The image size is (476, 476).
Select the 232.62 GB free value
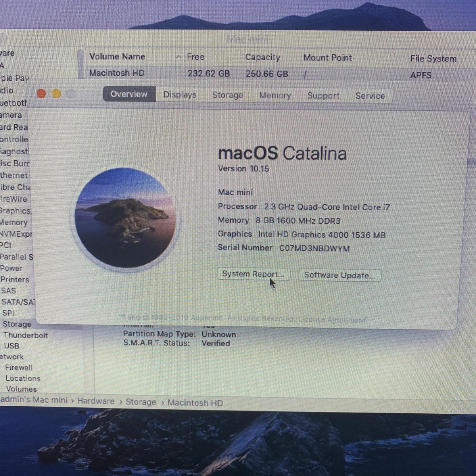pos(209,73)
